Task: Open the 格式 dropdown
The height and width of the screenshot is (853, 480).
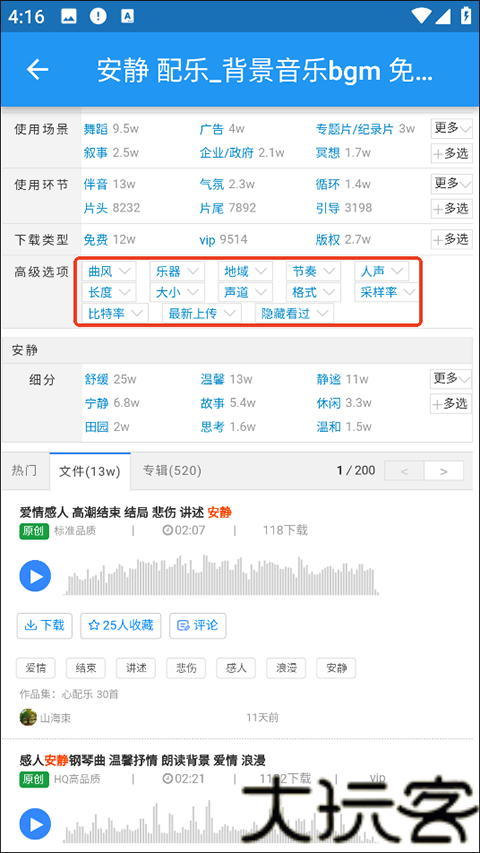Action: (x=313, y=292)
